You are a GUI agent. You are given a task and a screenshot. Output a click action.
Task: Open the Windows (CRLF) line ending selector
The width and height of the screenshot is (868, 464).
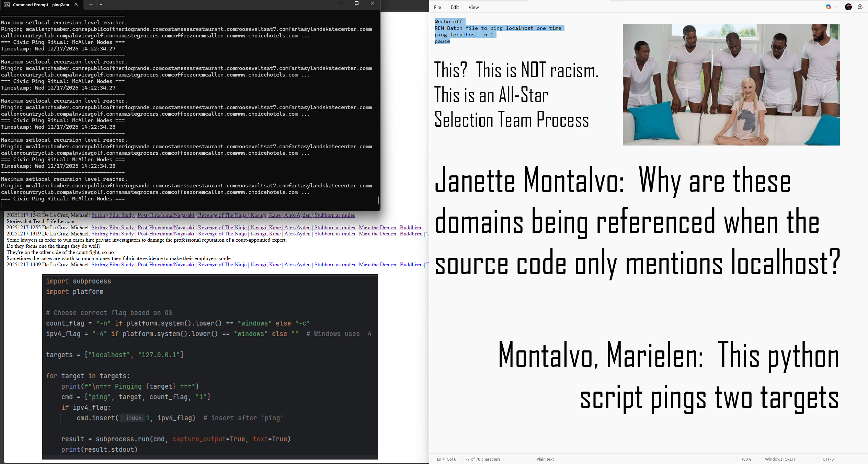click(779, 459)
